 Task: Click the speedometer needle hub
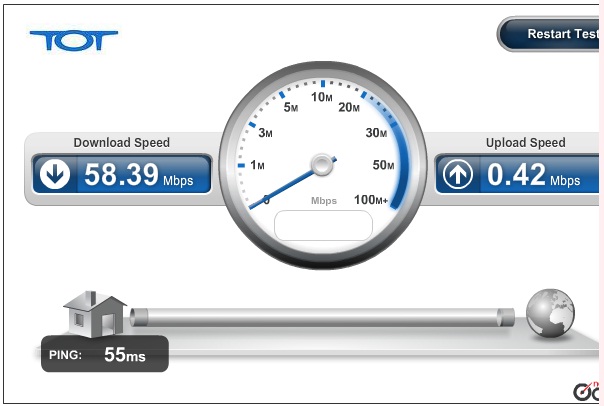tap(322, 165)
